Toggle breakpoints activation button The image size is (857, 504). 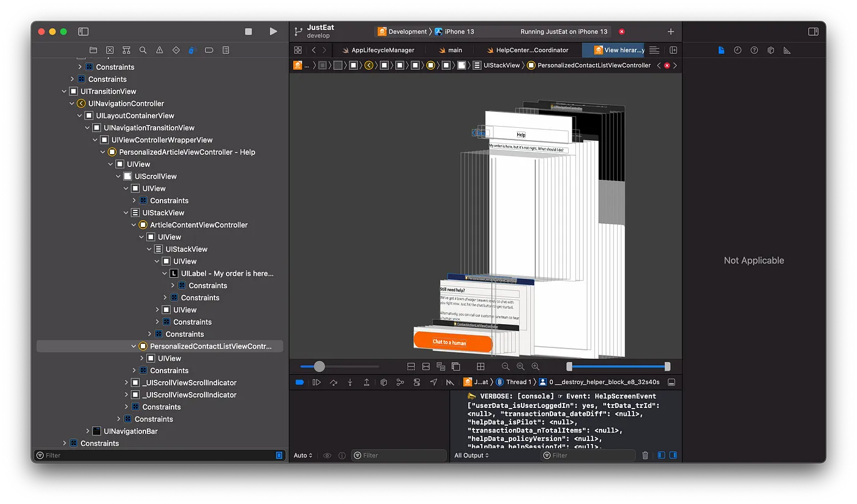300,382
